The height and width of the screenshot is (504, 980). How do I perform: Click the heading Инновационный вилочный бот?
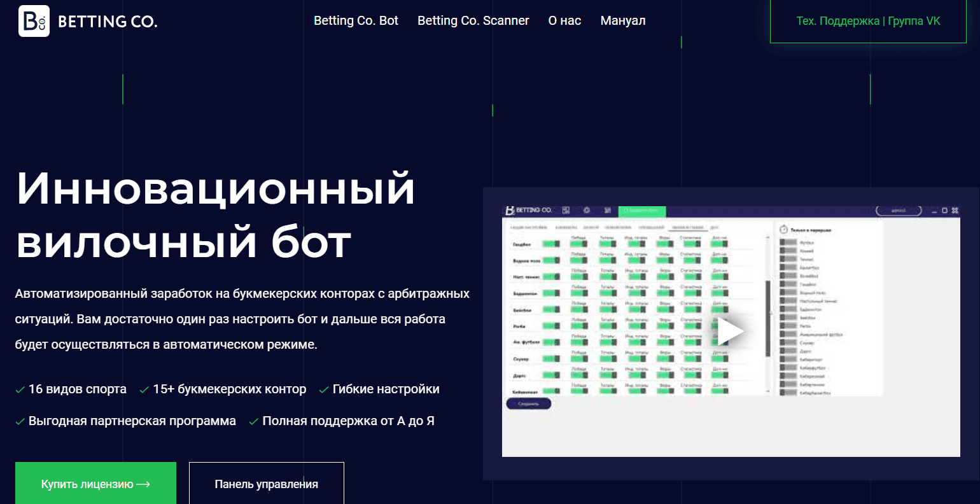(x=215, y=215)
